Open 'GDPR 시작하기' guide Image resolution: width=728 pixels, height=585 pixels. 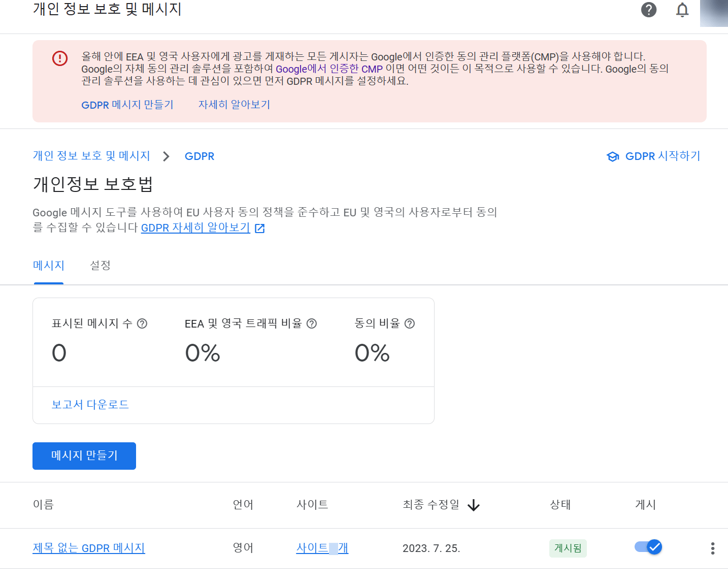click(x=663, y=156)
